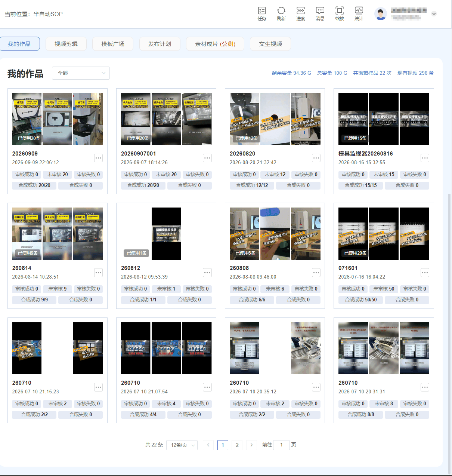This screenshot has width=452, height=476.
Task: Click 当前位置：半自动SOP breadcrumb text
Action: pyautogui.click(x=34, y=14)
